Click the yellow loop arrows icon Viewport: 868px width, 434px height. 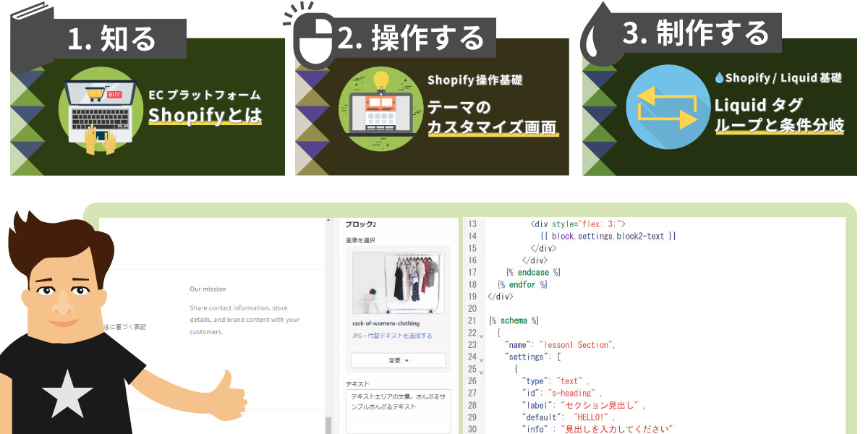(667, 106)
